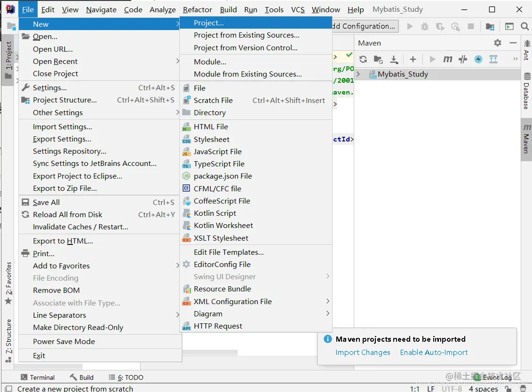Open Settings... from File menu
The image size is (532, 392).
pos(99,87)
